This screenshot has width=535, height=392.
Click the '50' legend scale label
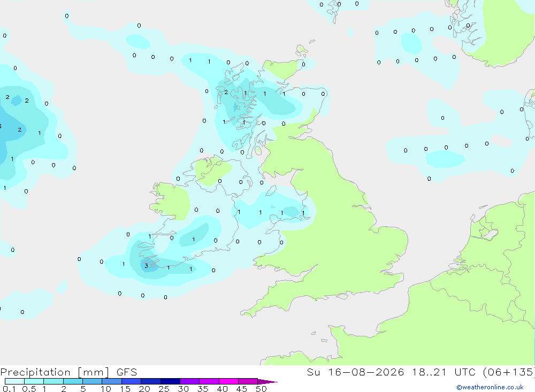click(261, 389)
